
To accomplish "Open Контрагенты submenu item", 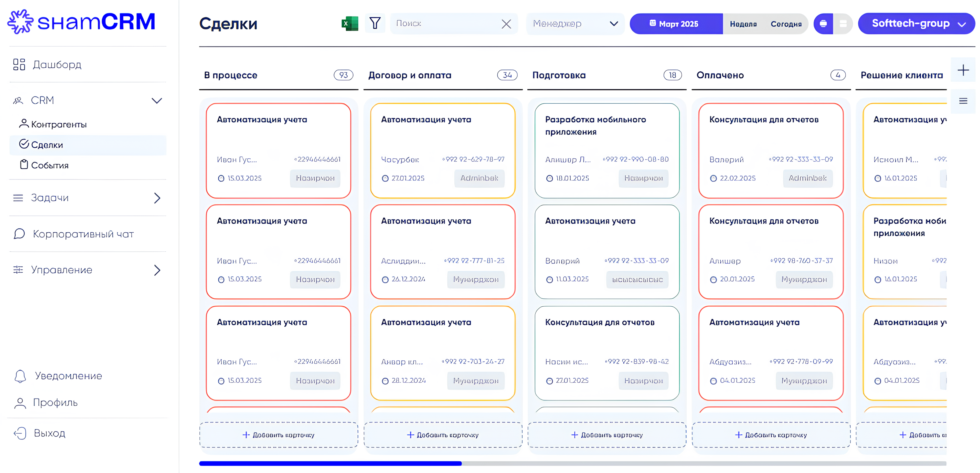I will point(59,124).
